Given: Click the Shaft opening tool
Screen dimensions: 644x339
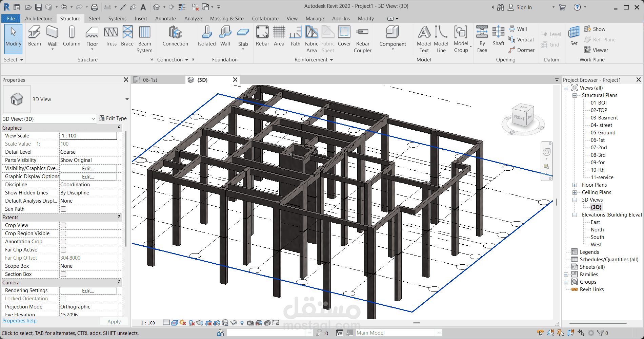Looking at the screenshot, I should (x=498, y=36).
